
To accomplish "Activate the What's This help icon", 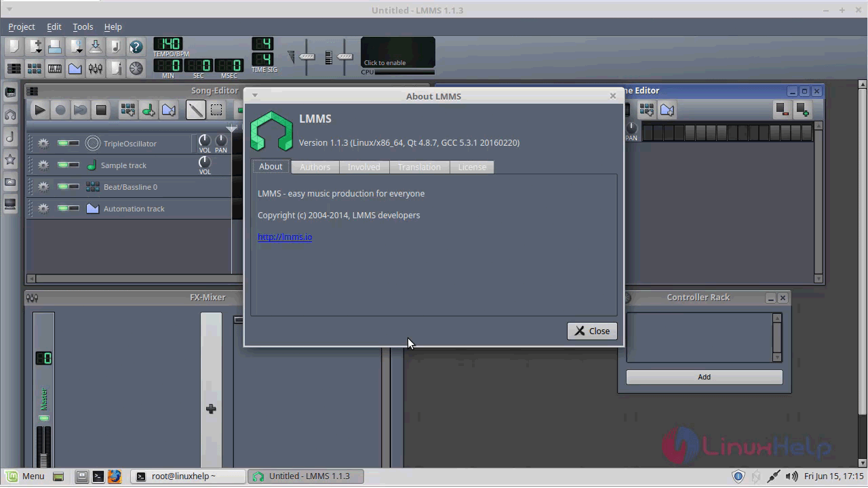I will click(x=136, y=47).
